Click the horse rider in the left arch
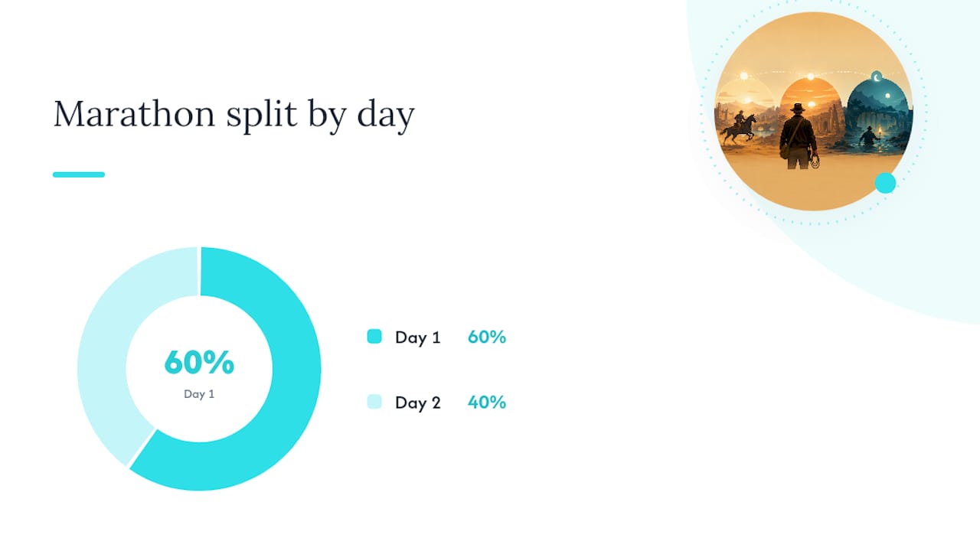The image size is (980, 551). 739,127
